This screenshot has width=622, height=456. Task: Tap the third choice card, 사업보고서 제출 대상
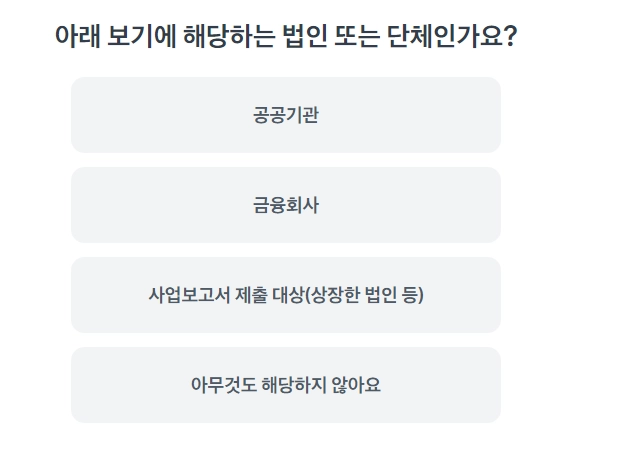coord(285,295)
